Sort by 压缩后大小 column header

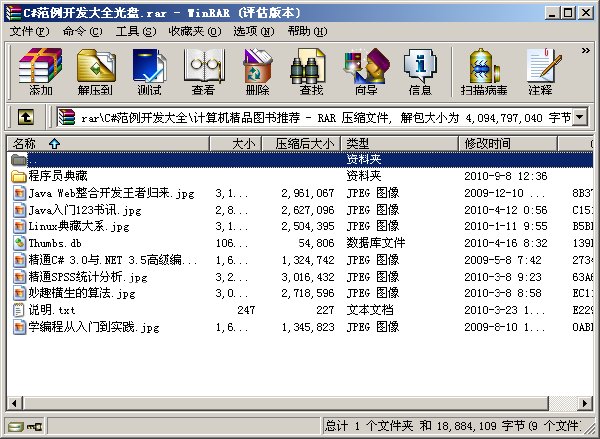[x=301, y=144]
